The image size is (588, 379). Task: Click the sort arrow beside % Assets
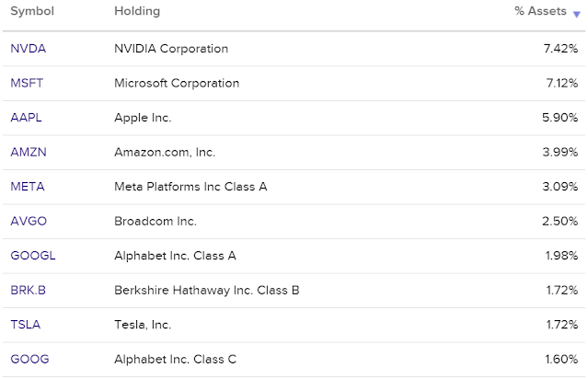(576, 14)
